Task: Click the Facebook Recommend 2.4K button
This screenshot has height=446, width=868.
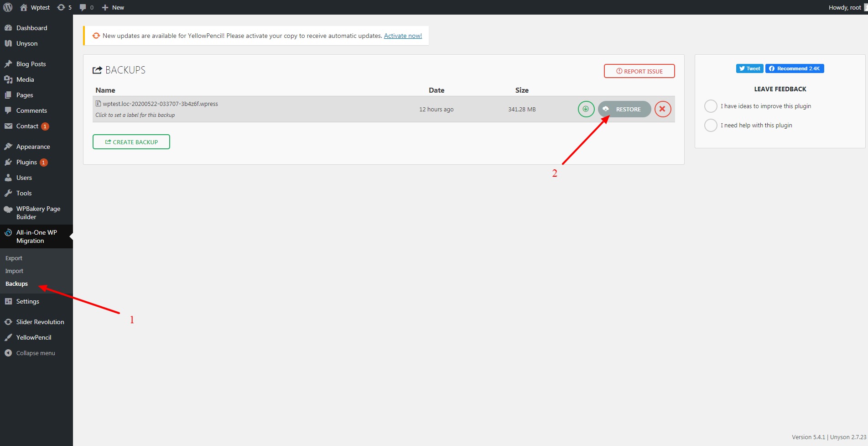Action: tap(795, 68)
